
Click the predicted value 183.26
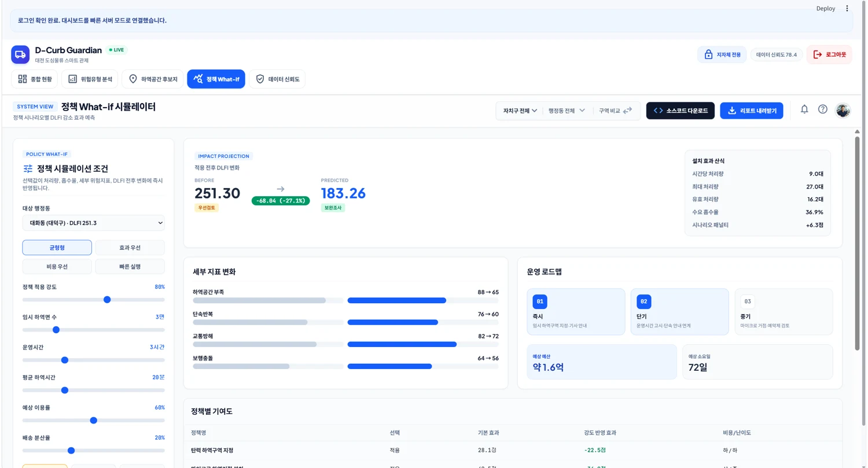[343, 194]
